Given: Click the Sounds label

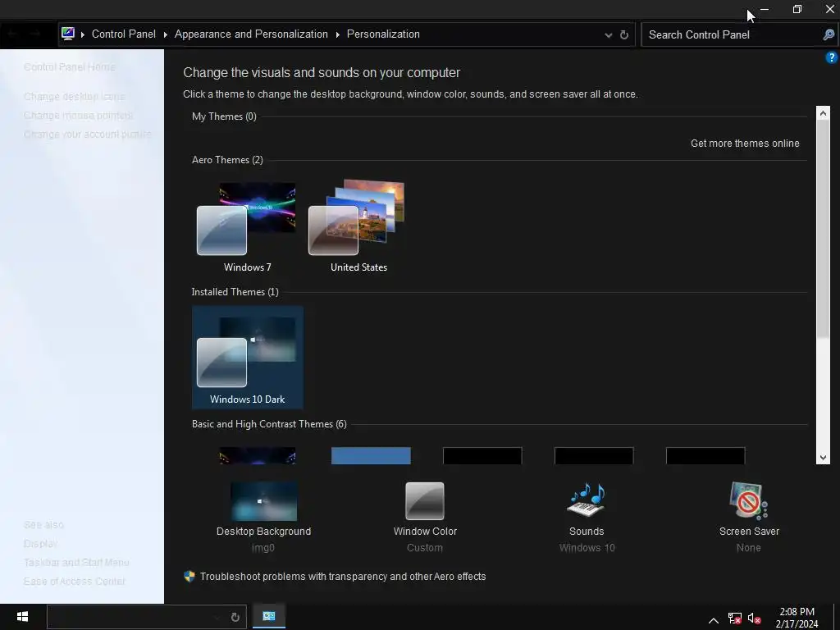Looking at the screenshot, I should (x=587, y=532).
